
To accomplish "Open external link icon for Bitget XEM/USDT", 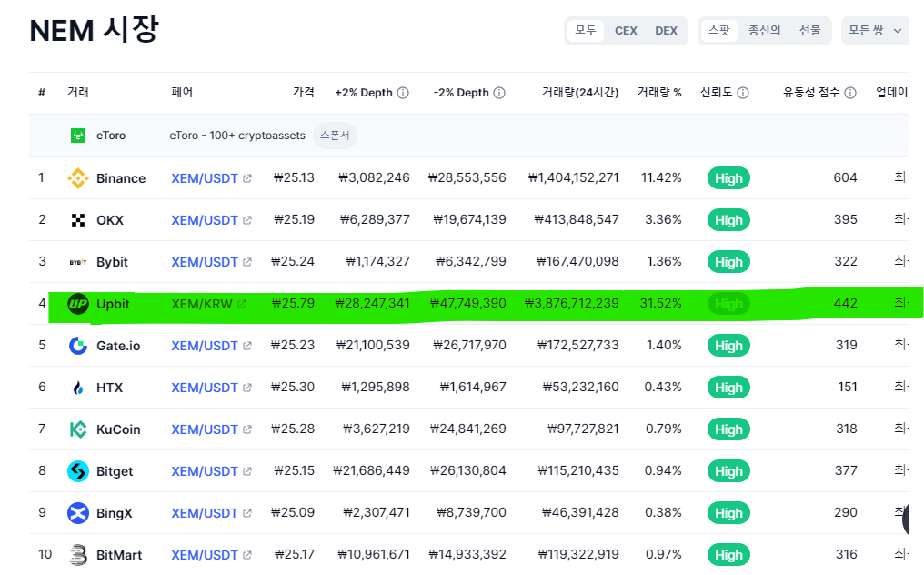I will 247,471.
